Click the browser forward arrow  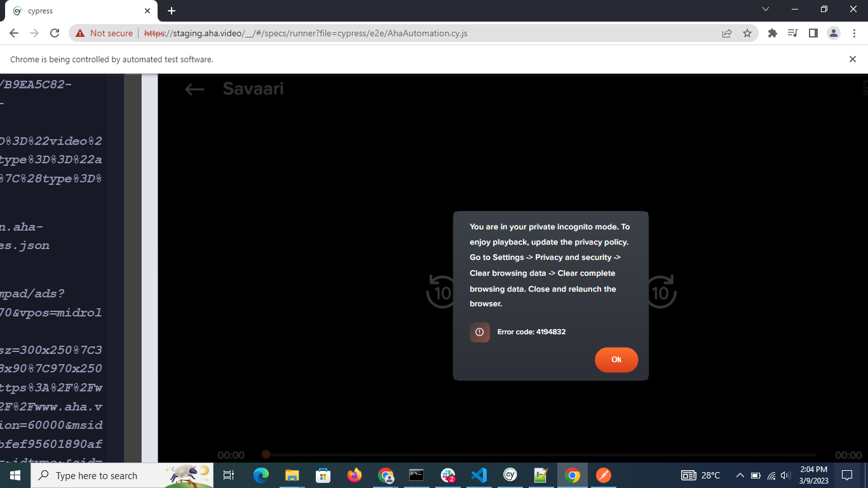click(x=34, y=33)
